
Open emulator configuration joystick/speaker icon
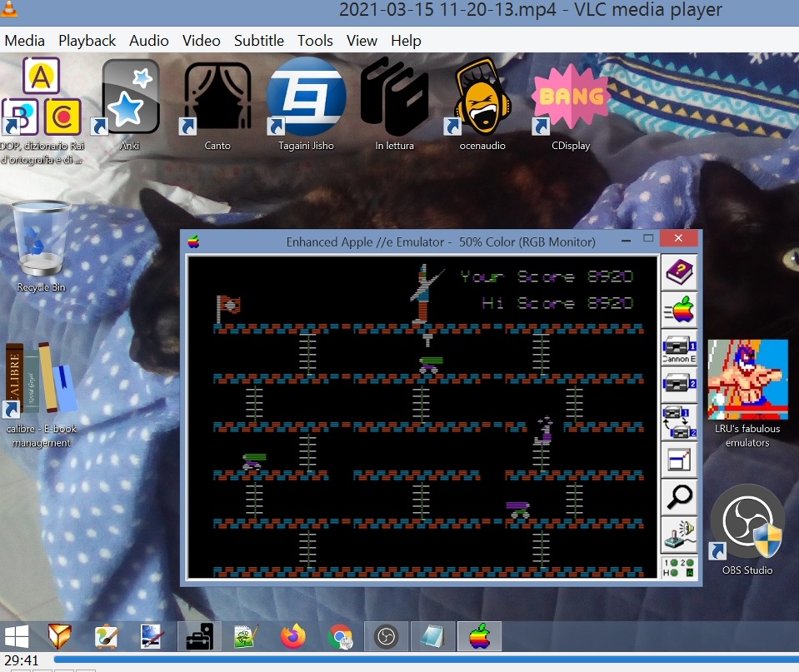[679, 535]
